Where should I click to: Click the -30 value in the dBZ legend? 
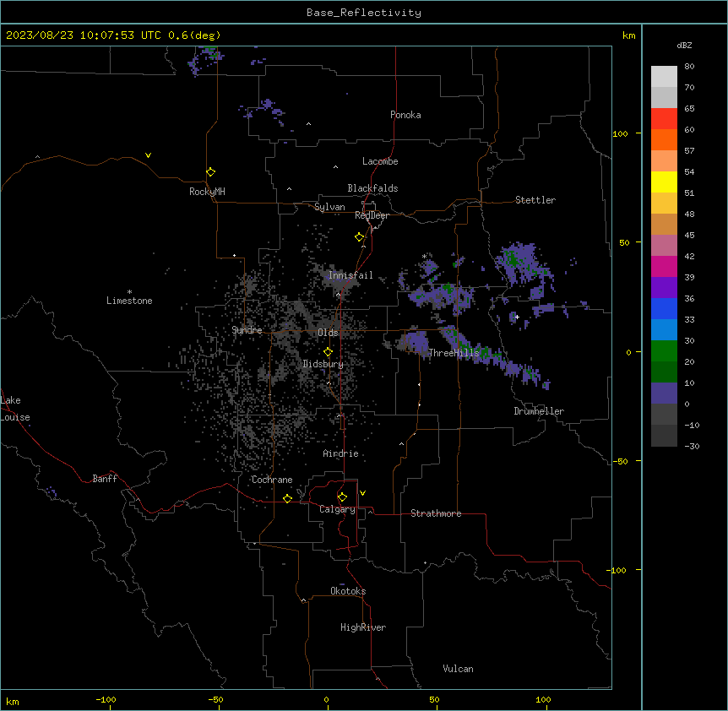pos(692,447)
